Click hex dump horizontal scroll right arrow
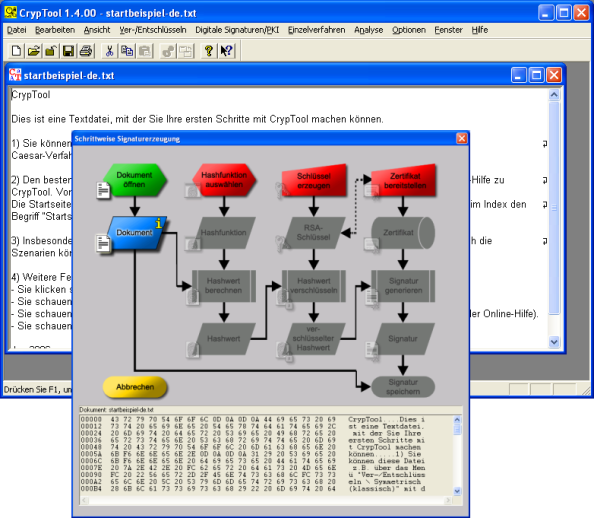Image resolution: width=594 pixels, height=518 pixels. [448, 501]
